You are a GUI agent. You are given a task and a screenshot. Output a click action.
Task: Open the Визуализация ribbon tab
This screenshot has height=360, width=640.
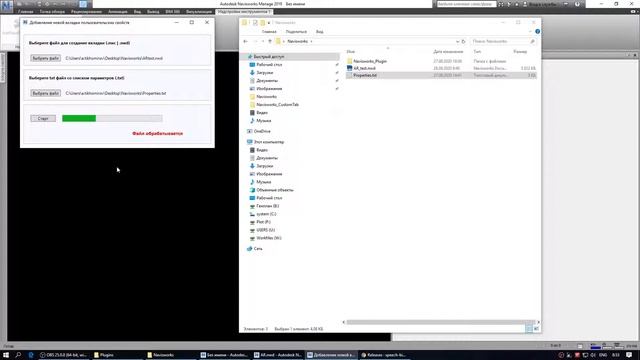[x=199, y=12]
